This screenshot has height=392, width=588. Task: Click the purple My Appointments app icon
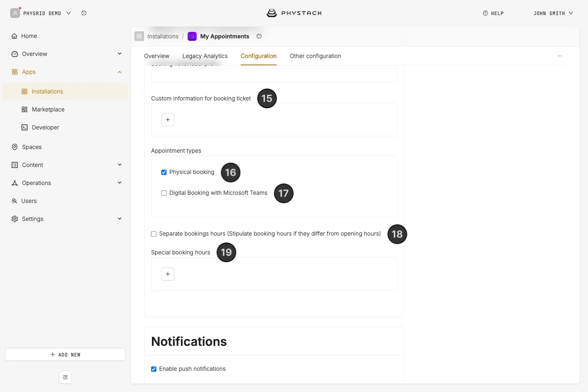click(192, 36)
